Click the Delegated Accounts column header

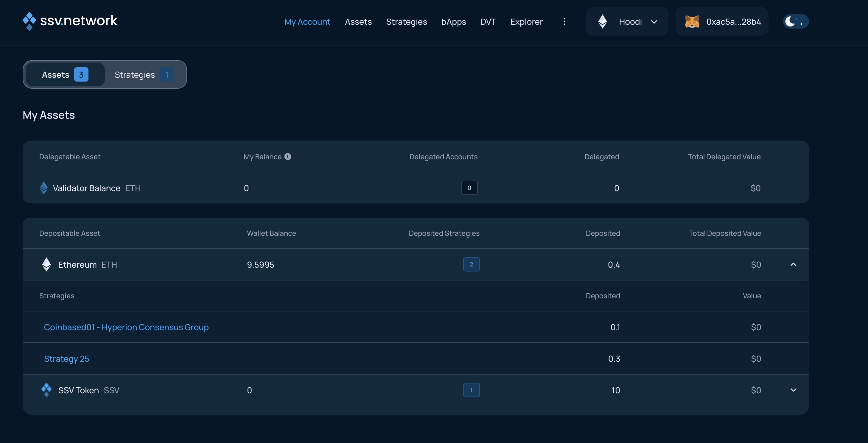[444, 157]
